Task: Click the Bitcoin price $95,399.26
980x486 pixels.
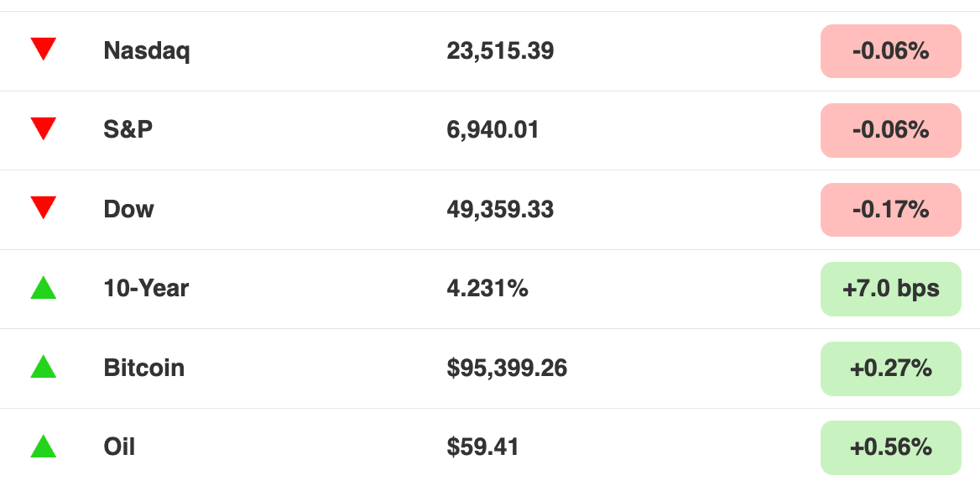Action: (507, 368)
